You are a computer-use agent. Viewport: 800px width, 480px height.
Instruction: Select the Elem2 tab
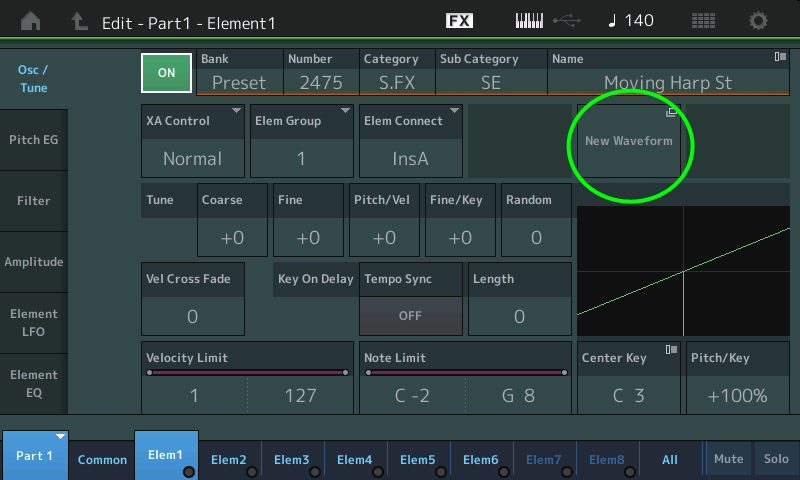[229, 460]
